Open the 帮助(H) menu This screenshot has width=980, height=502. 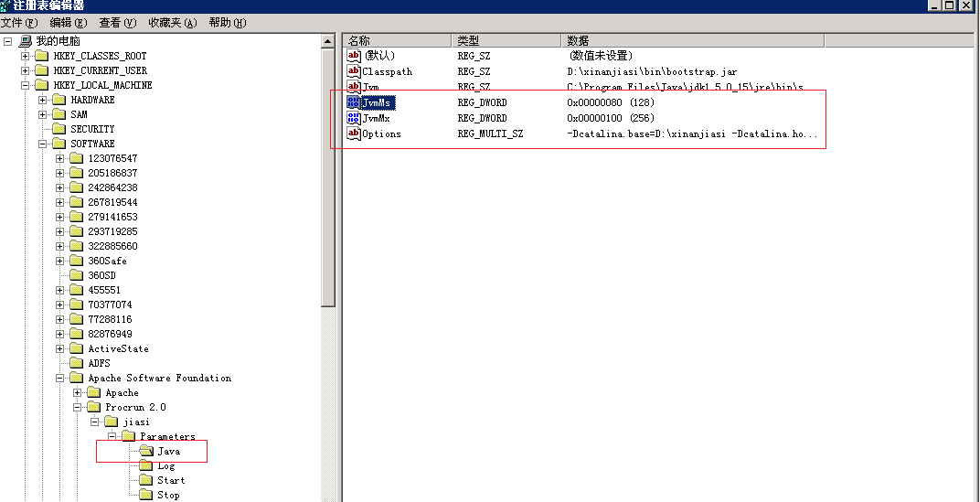tap(228, 23)
